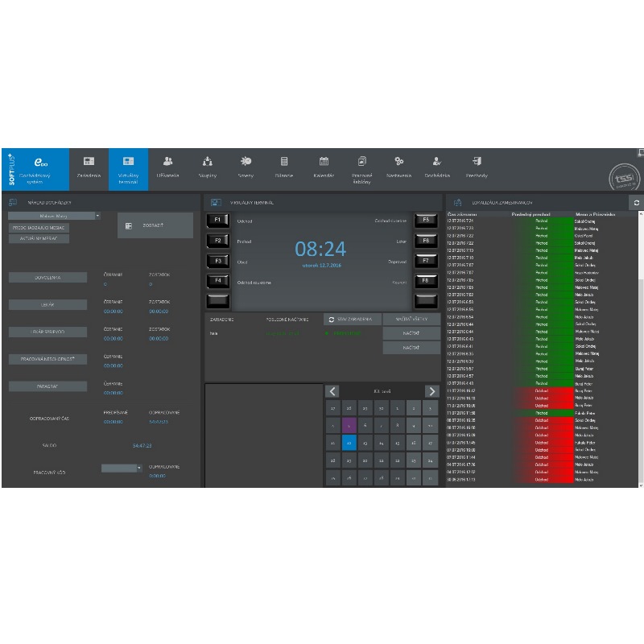Click the Prechody passages icon

pos(477,162)
